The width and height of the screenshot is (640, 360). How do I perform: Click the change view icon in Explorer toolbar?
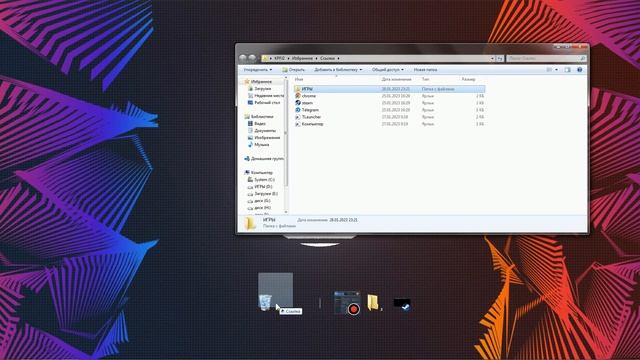click(549, 70)
